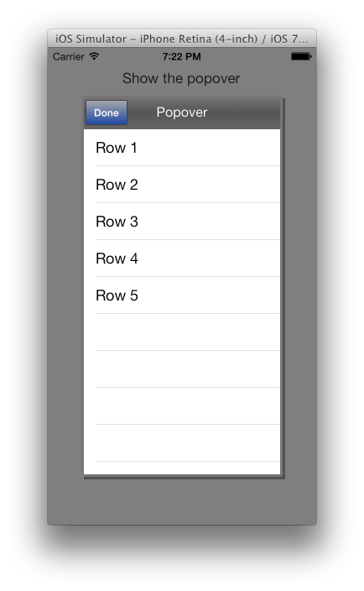Viewport: 364px width, 591px height.
Task: Tap the blue Done button
Action: click(x=107, y=112)
